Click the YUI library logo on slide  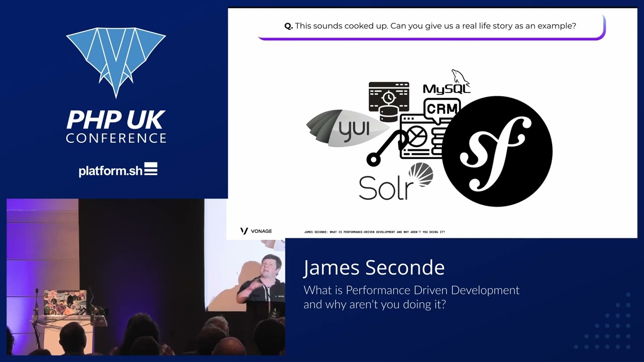click(347, 128)
